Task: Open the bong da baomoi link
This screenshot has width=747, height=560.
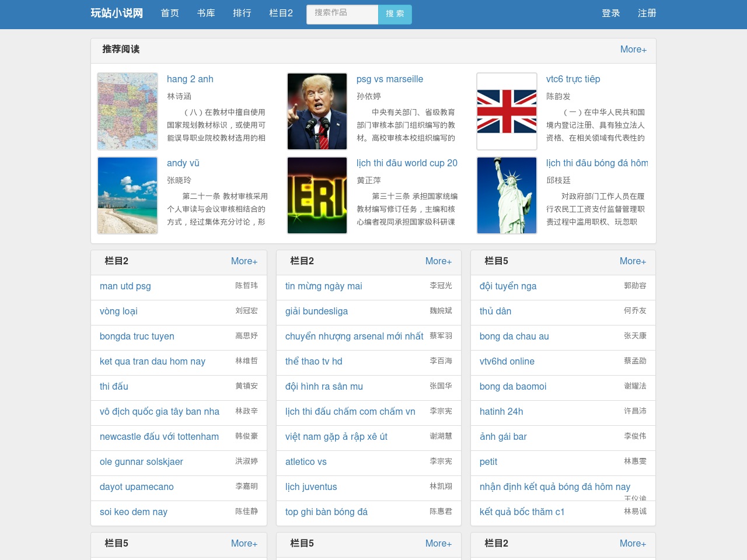Action: (513, 387)
